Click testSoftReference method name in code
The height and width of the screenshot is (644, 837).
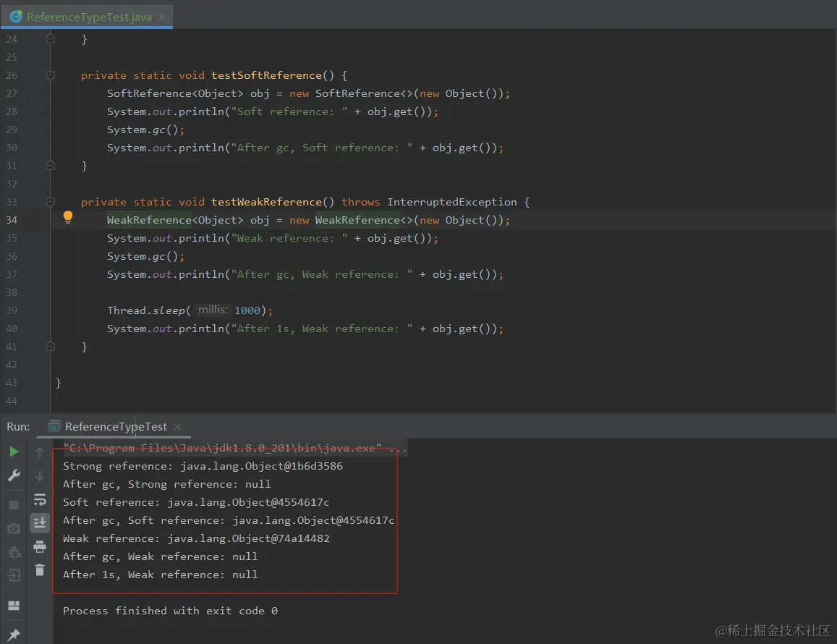coord(266,75)
